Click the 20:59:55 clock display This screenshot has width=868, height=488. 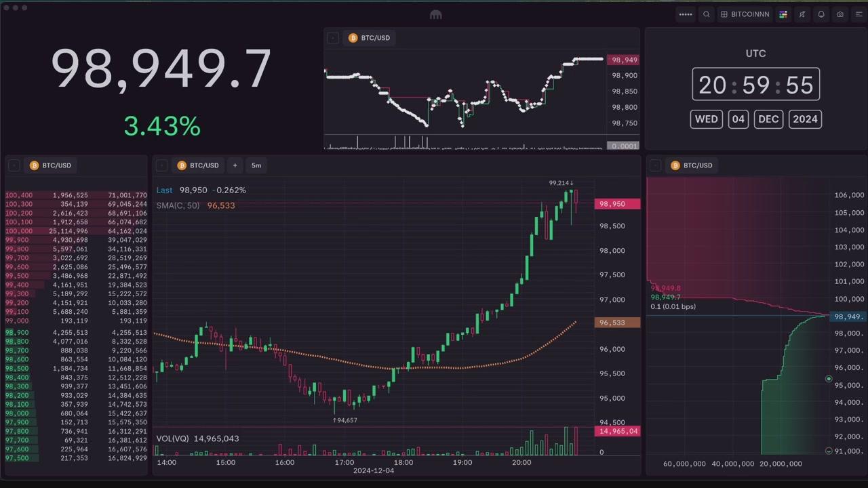point(755,85)
